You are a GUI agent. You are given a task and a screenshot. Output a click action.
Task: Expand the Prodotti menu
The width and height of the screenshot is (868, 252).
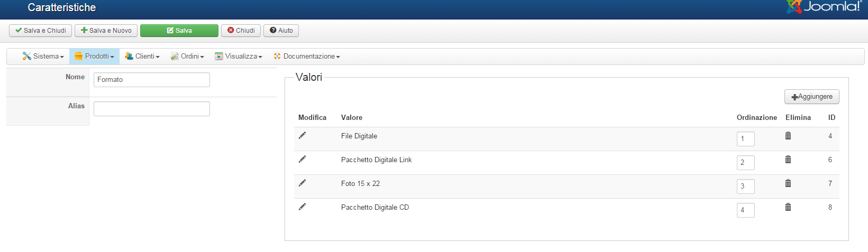[x=95, y=57]
